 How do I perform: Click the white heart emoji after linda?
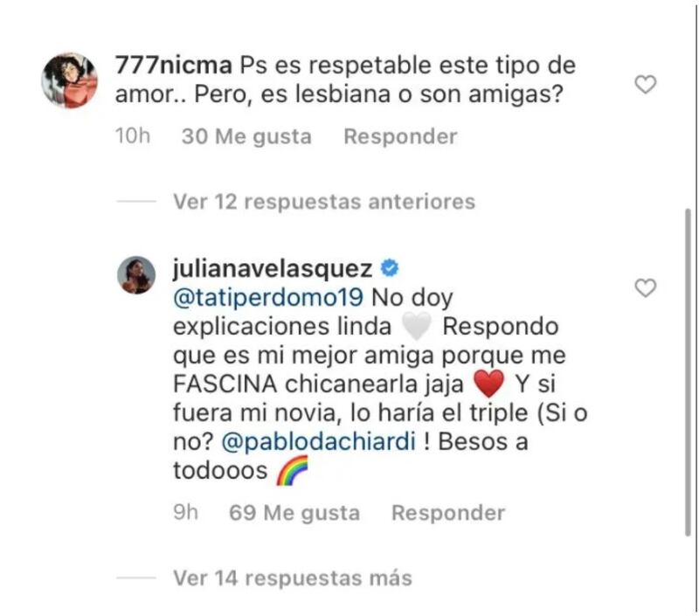point(417,326)
